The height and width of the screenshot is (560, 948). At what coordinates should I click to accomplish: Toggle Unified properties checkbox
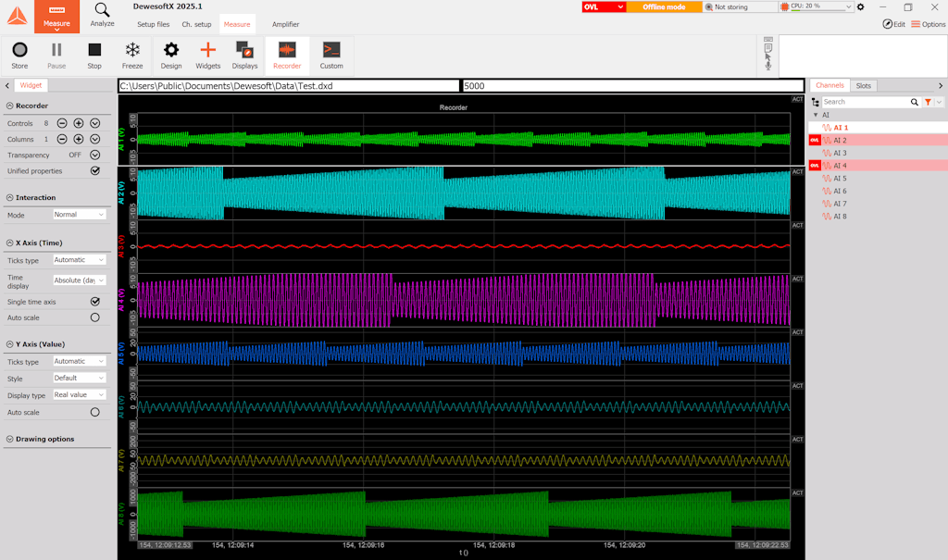(x=95, y=171)
